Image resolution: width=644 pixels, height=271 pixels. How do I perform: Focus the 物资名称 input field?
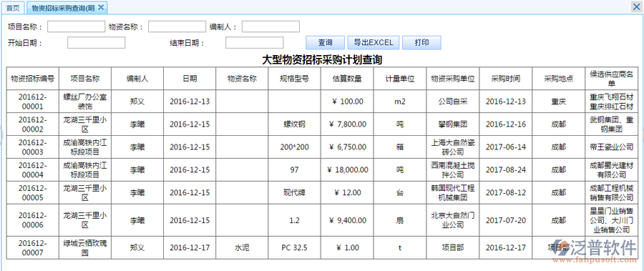(177, 26)
